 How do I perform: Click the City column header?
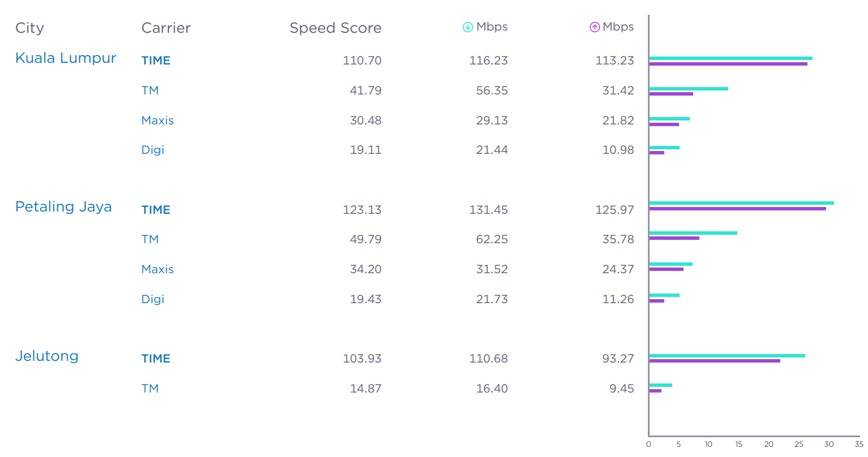(x=29, y=28)
